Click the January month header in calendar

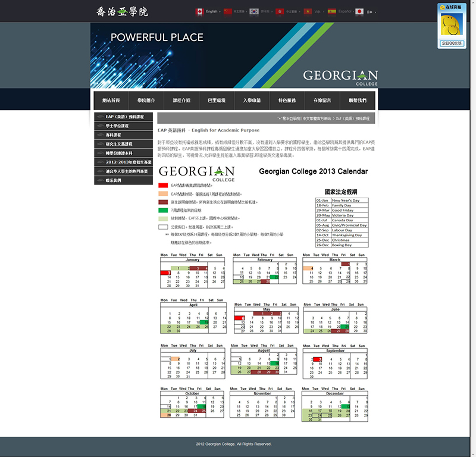tap(192, 260)
